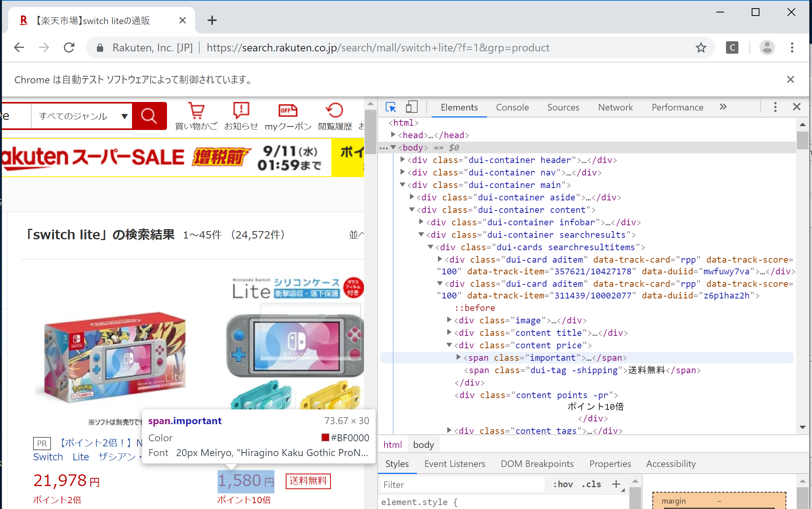Click the inspect element picker icon
This screenshot has width=812, height=509.
point(390,107)
